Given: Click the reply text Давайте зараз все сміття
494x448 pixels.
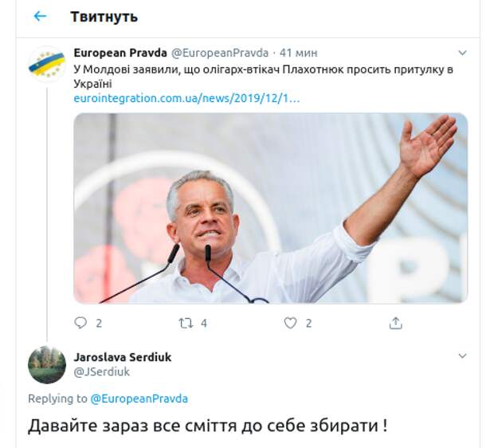Looking at the screenshot, I should [x=208, y=426].
